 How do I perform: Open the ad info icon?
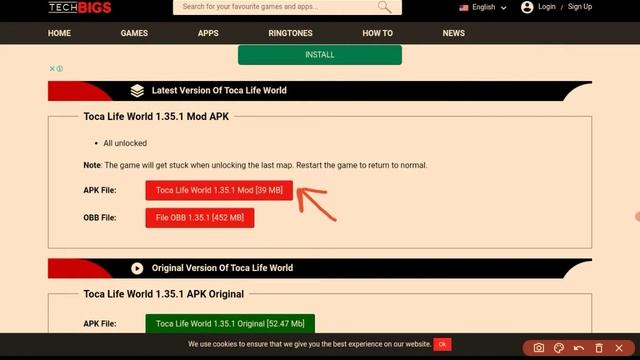pyautogui.click(x=60, y=69)
